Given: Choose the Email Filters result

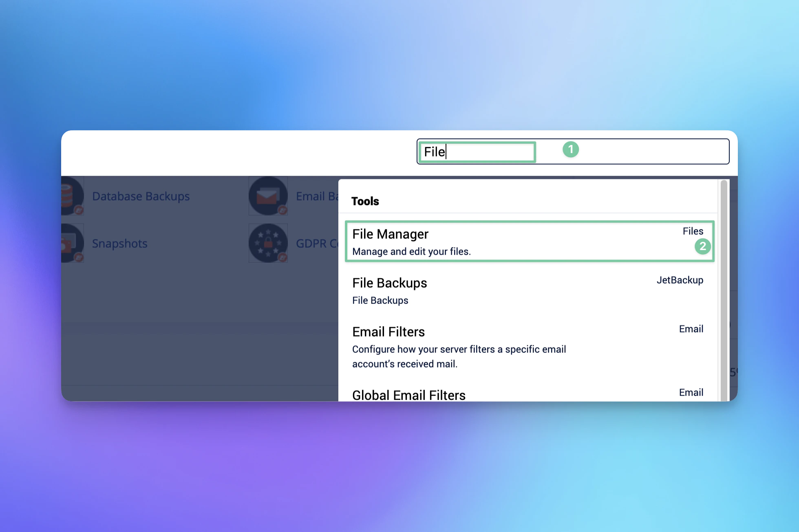Looking at the screenshot, I should pyautogui.click(x=388, y=332).
